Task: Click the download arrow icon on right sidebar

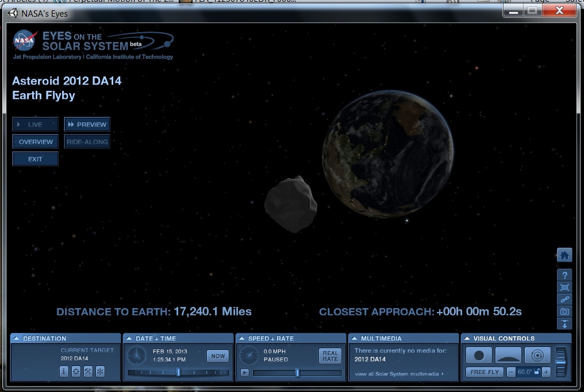Action: click(564, 324)
